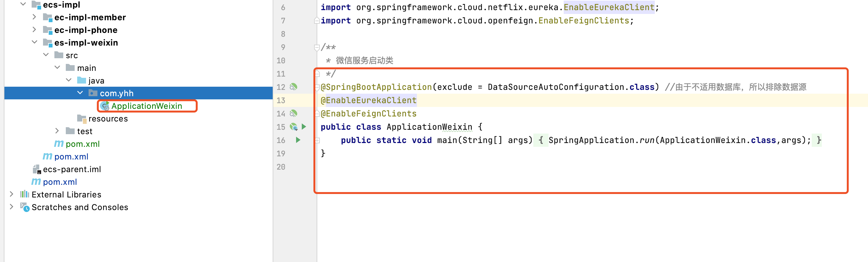This screenshot has width=868, height=262.
Task: Collapse the ecs-impl module node
Action: 23,4
